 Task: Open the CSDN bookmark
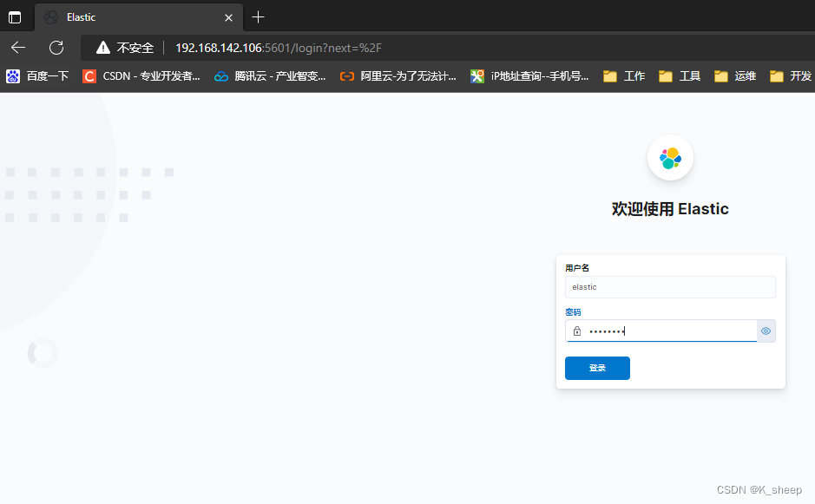[141, 76]
